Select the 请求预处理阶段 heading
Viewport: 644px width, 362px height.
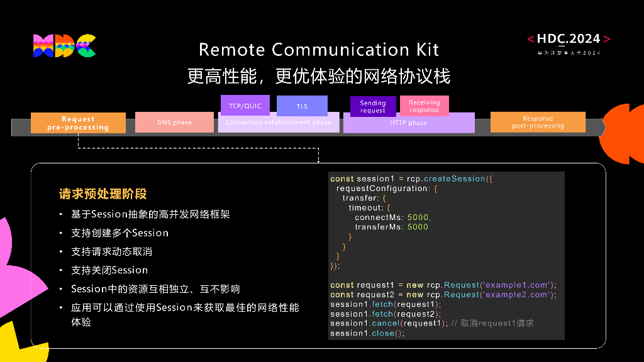pos(104,194)
